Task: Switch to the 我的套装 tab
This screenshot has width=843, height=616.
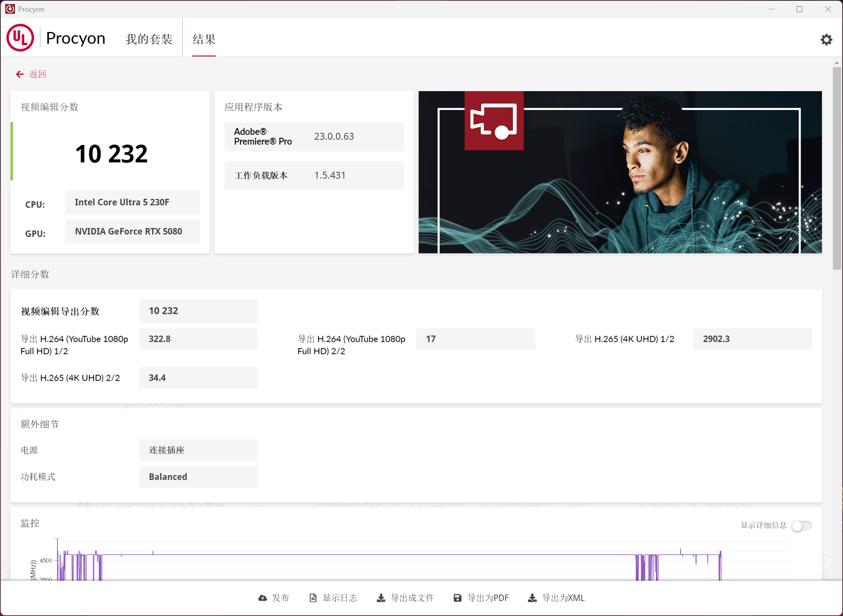Action: tap(149, 39)
